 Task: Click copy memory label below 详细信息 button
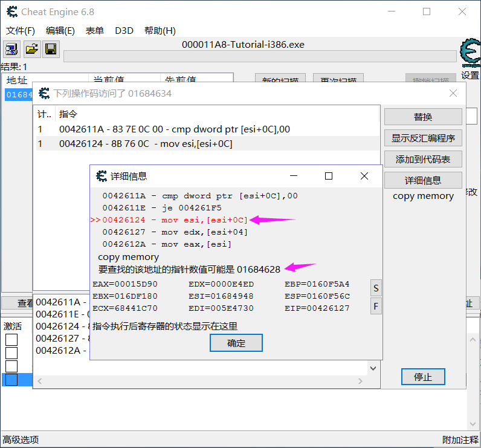(x=423, y=195)
